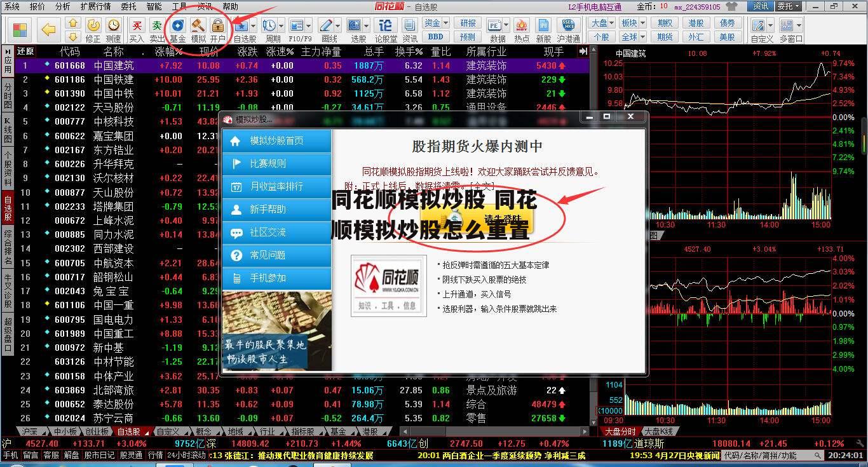Click the 测速 clock icon
Image resolution: width=868 pixels, height=467 pixels.
coord(113,25)
